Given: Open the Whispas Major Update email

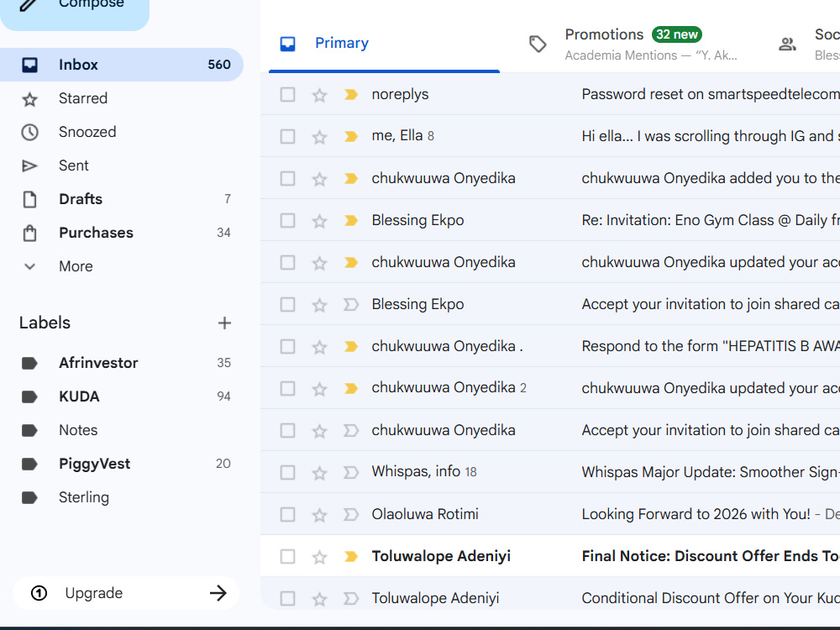Looking at the screenshot, I should pos(711,472).
